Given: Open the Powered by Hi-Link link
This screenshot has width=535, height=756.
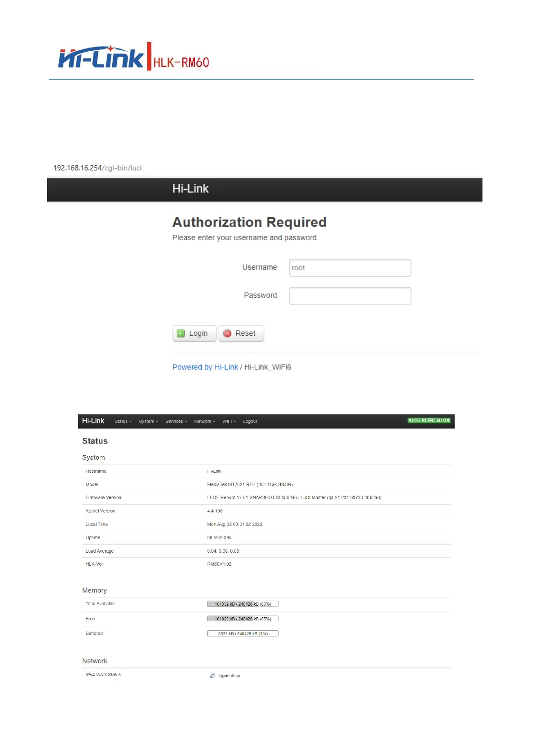Looking at the screenshot, I should click(x=205, y=367).
